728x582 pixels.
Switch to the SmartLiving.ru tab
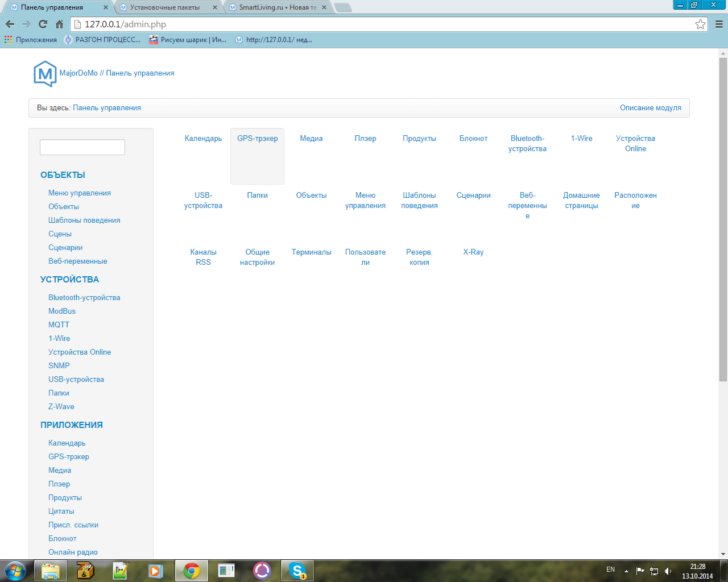coord(277,7)
